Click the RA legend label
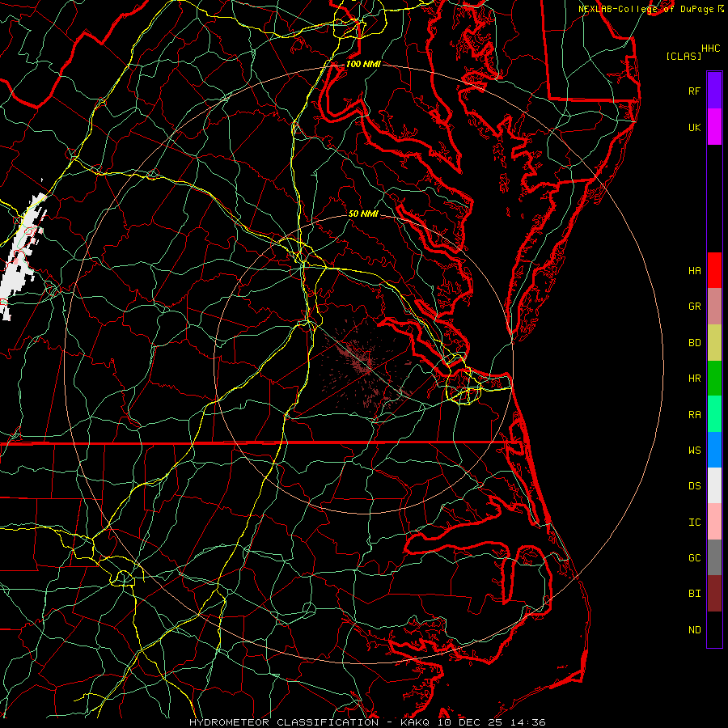Image resolution: width=728 pixels, height=728 pixels. [x=694, y=415]
